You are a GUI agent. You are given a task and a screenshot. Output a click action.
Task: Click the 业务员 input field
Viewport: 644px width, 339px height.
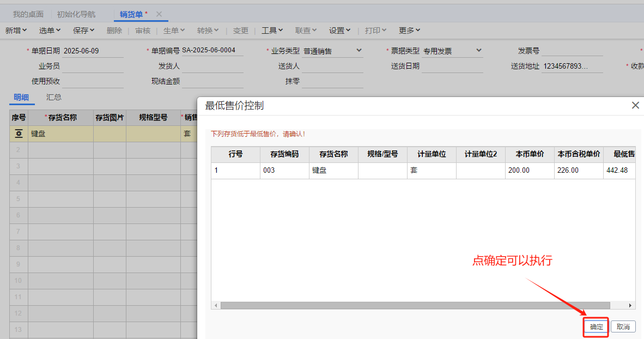tap(93, 66)
